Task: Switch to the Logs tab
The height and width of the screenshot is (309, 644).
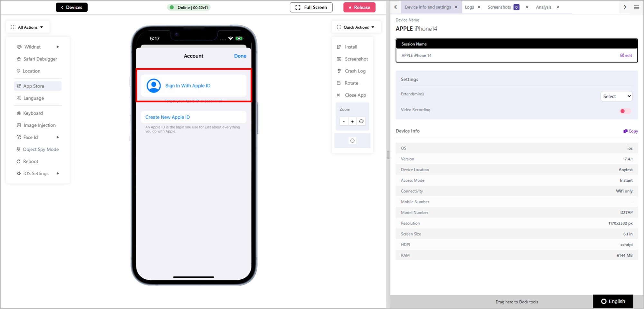Action: pos(469,7)
